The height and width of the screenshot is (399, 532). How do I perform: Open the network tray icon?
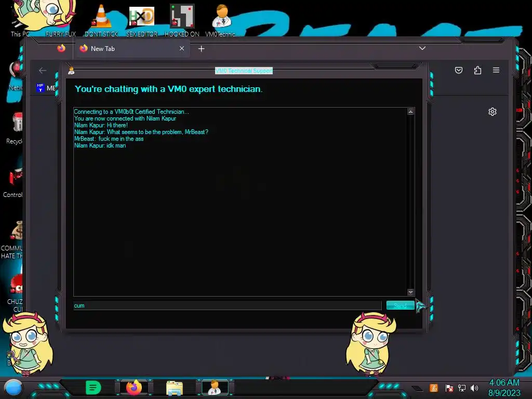tap(462, 388)
